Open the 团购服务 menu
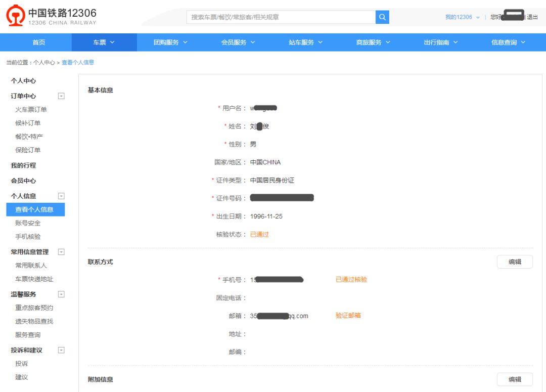 [170, 42]
